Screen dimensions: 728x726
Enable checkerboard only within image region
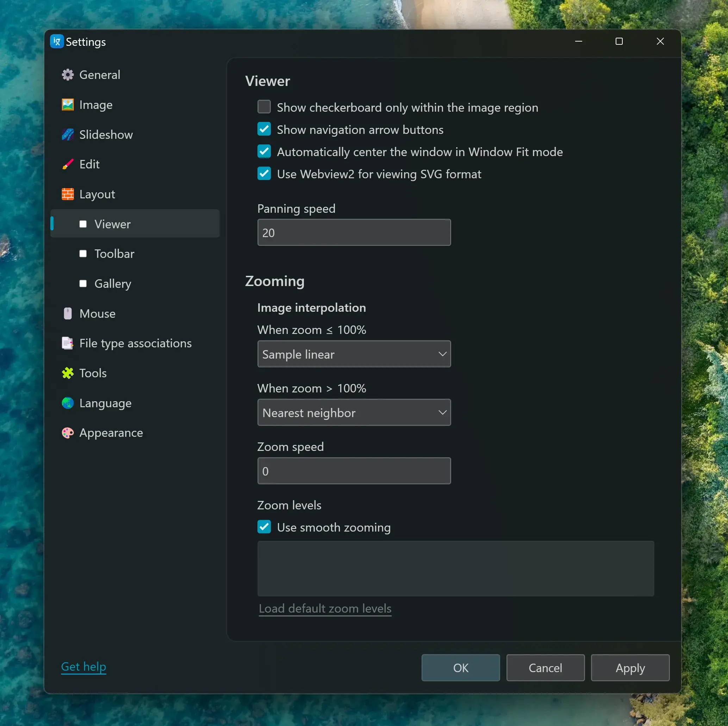pos(264,107)
